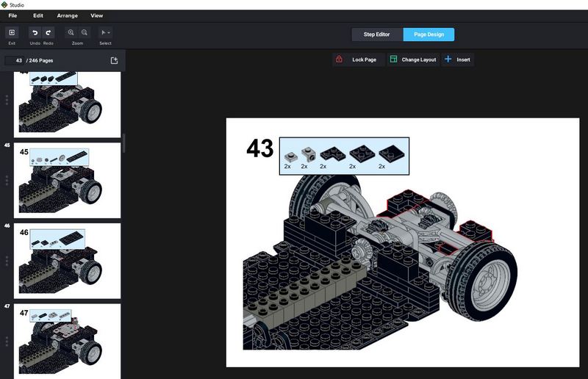This screenshot has width=588, height=379.
Task: Click the drag handle dots beside page 47
Action: 7,342
